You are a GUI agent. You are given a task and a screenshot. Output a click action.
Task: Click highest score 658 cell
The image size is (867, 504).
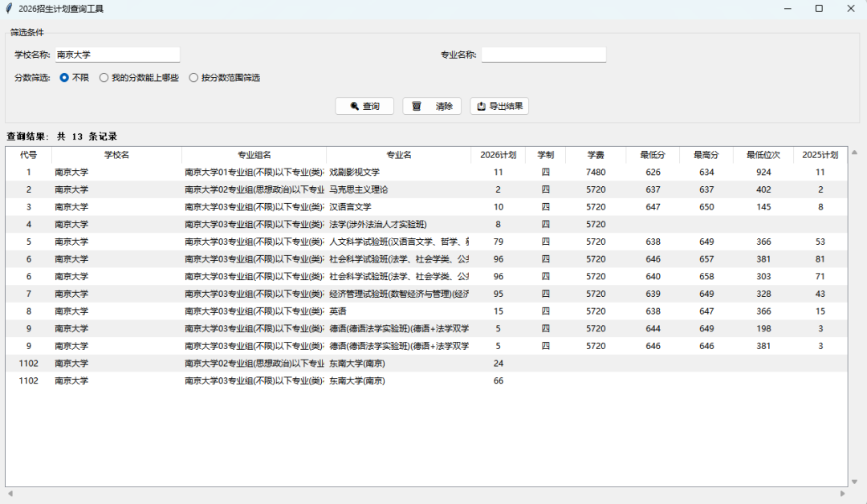point(706,276)
